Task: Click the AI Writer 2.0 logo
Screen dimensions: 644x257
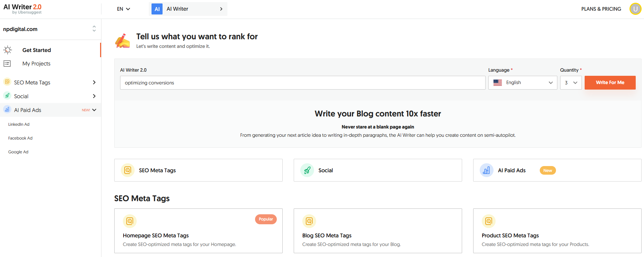Action: [x=22, y=9]
